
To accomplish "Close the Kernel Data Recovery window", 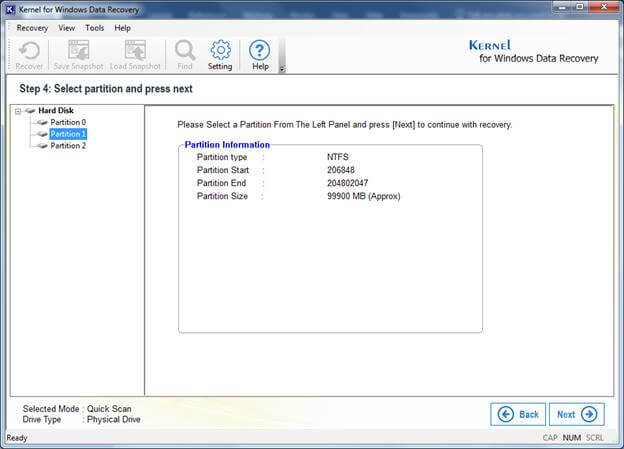I will 604,6.
